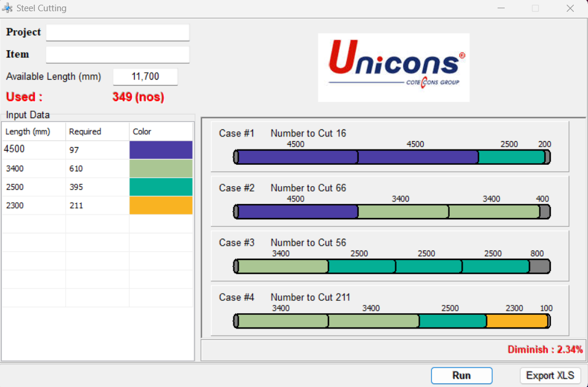Click the Case #2 label
The image size is (588, 387).
coord(236,188)
